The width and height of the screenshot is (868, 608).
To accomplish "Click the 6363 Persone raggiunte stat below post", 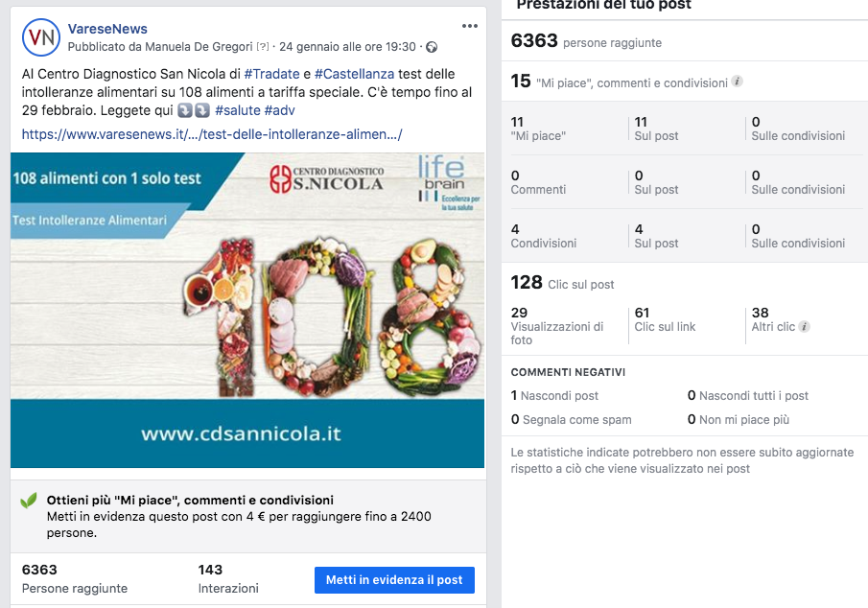I will coord(75,578).
